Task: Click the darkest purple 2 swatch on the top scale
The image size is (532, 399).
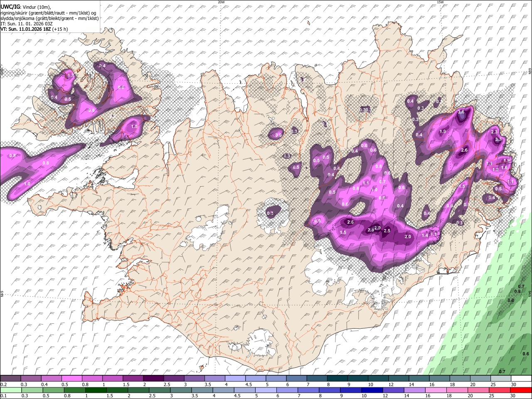Action: tap(153, 378)
